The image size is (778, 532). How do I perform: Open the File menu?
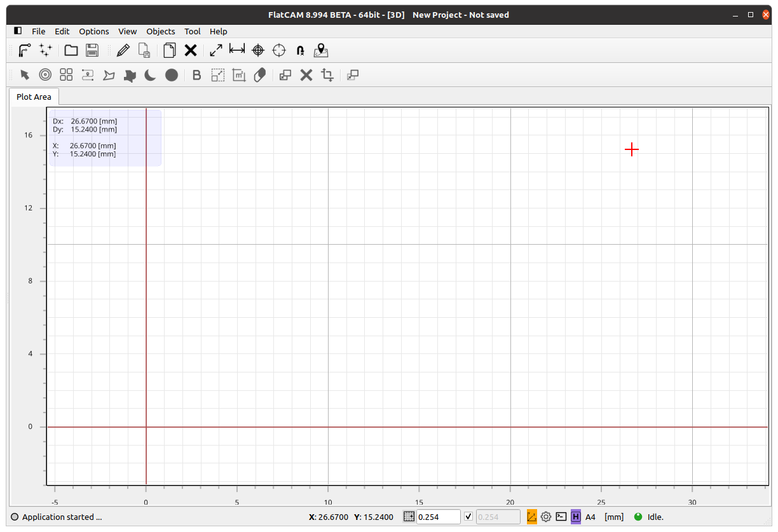click(39, 31)
